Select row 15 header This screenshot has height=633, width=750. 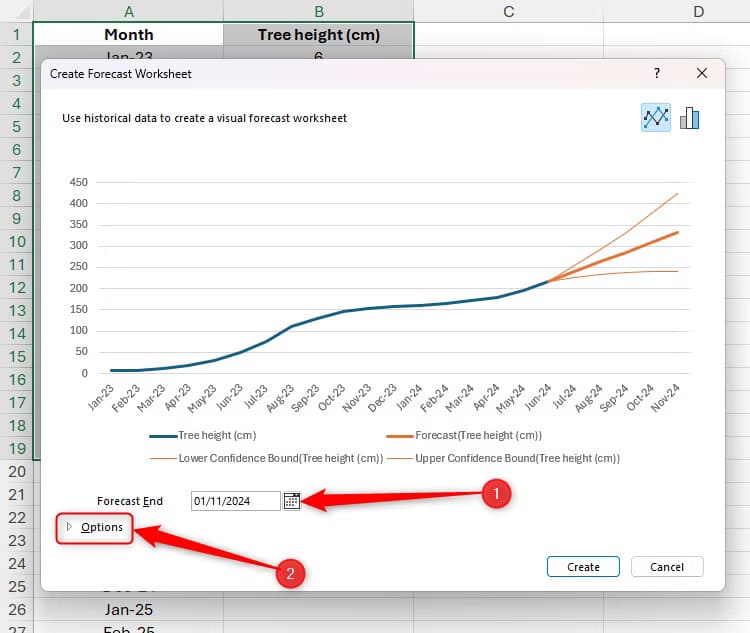(16, 356)
